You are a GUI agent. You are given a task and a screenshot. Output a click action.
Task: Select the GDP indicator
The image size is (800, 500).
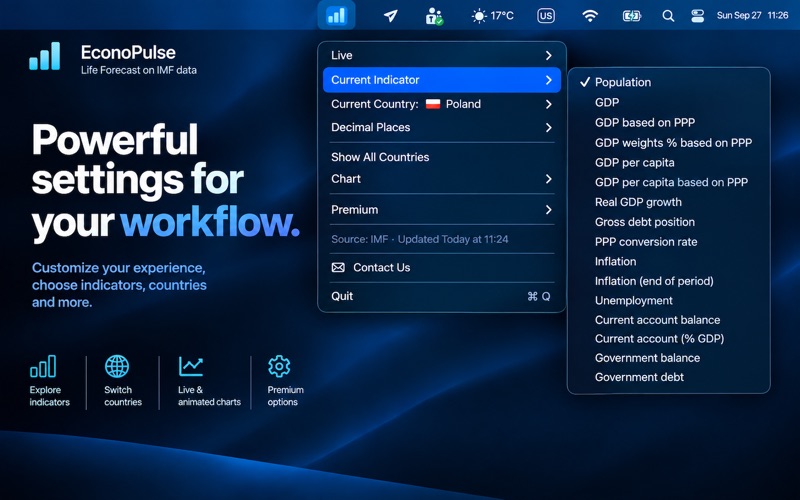point(668,103)
